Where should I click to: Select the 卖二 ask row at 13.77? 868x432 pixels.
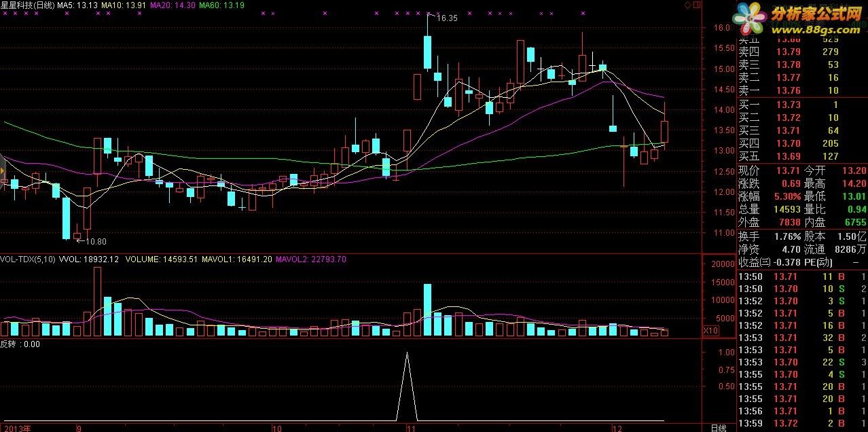click(x=802, y=77)
